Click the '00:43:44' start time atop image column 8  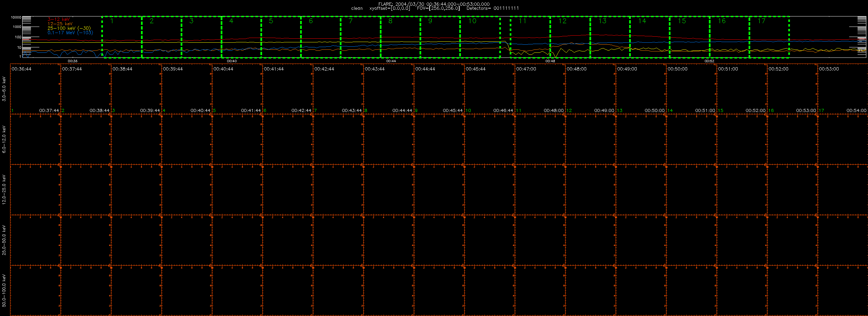tap(375, 69)
